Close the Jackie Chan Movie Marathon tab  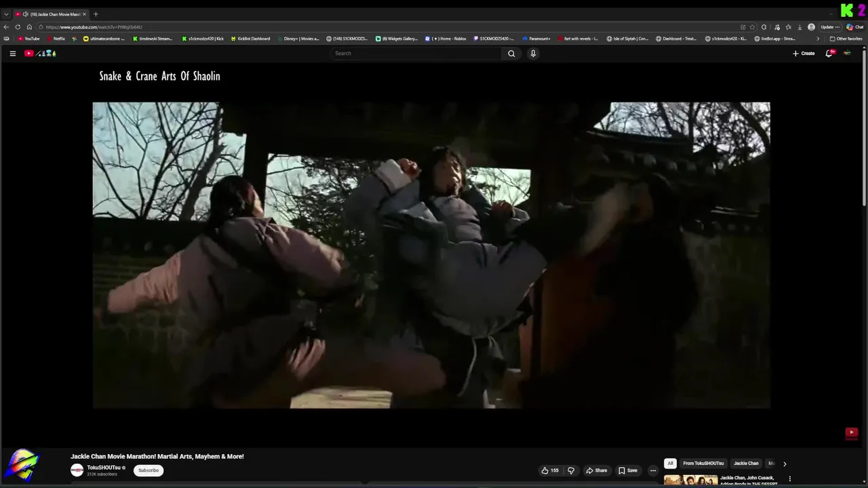84,14
